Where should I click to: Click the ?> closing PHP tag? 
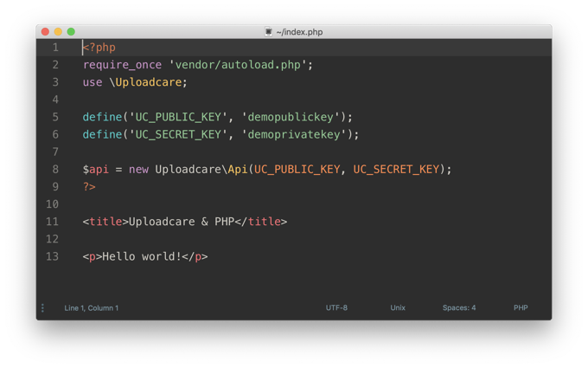click(89, 187)
